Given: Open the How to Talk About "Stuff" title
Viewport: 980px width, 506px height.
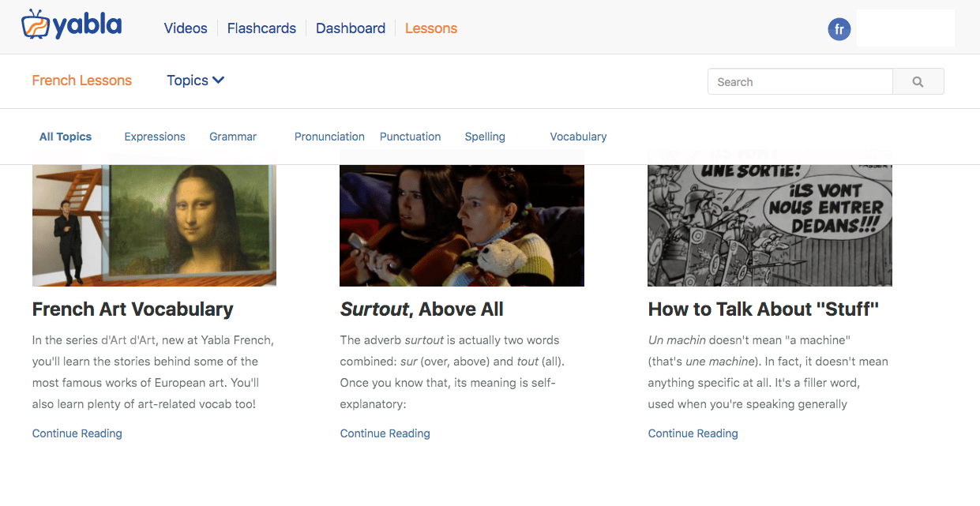Looking at the screenshot, I should pyautogui.click(x=763, y=309).
